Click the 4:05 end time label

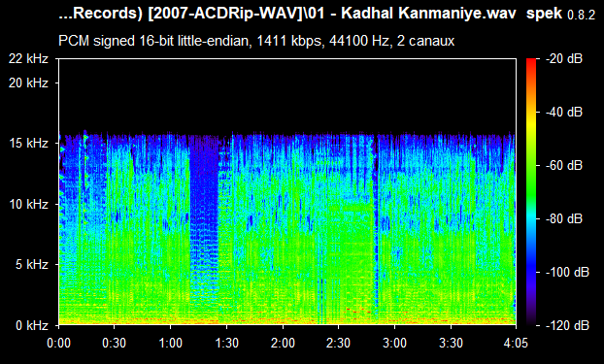coord(516,343)
